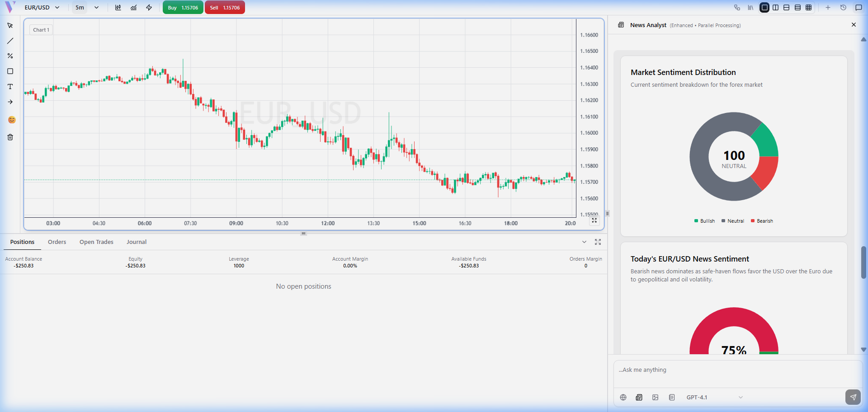Open the indicators icon in top toolbar

click(x=133, y=8)
